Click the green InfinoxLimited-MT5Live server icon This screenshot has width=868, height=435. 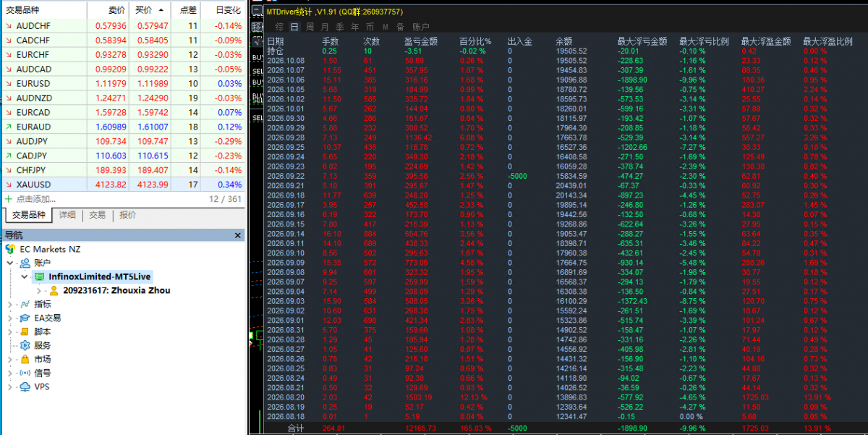(x=39, y=276)
